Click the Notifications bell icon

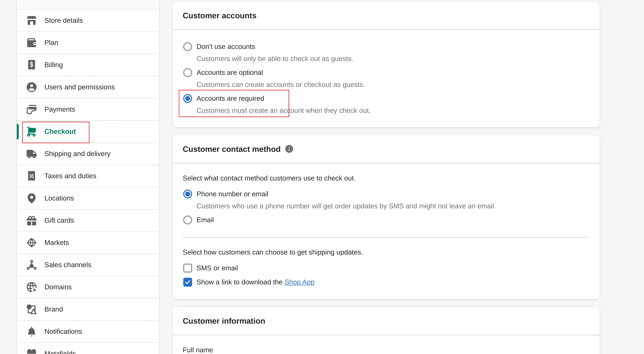point(32,332)
